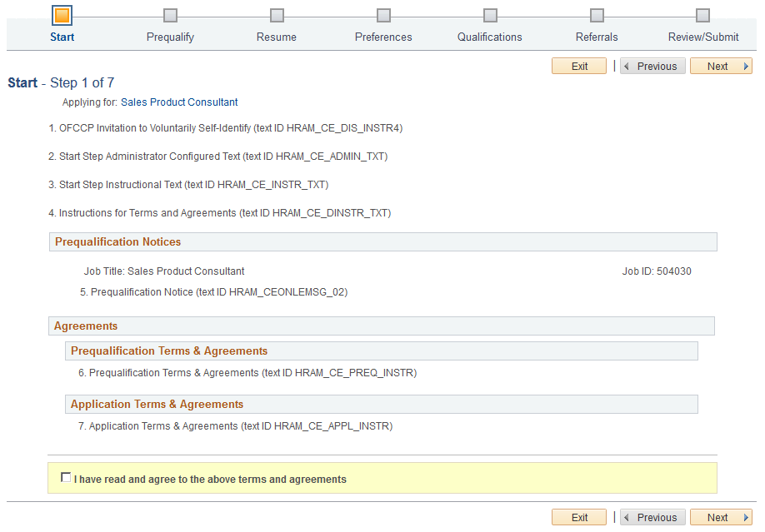Click the Review/Submit step square icon
The width and height of the screenshot is (765, 532).
pyautogui.click(x=702, y=16)
